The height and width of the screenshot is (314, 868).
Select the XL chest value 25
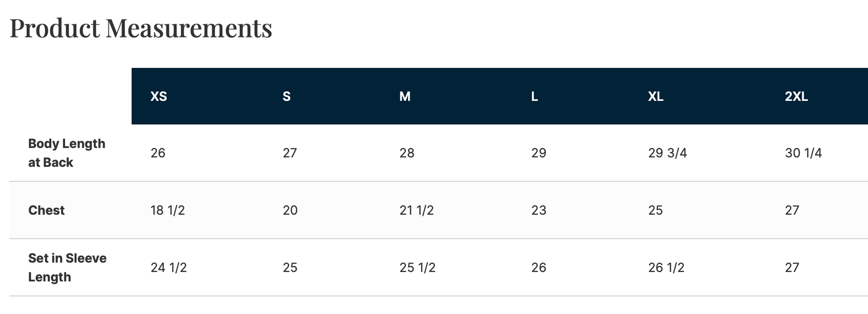pyautogui.click(x=655, y=210)
